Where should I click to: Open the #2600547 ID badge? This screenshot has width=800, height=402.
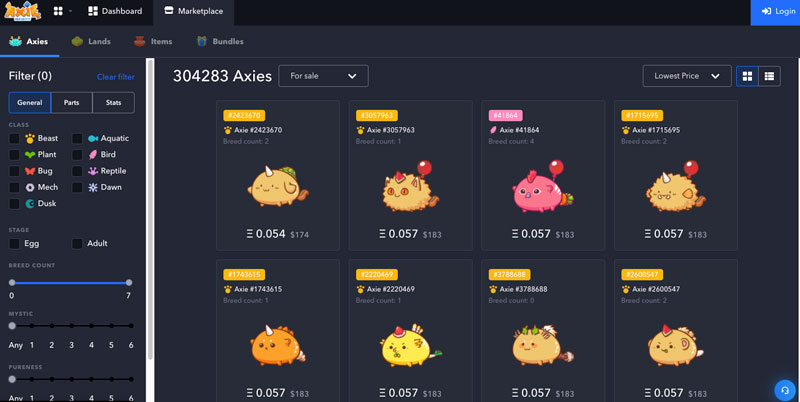642,274
